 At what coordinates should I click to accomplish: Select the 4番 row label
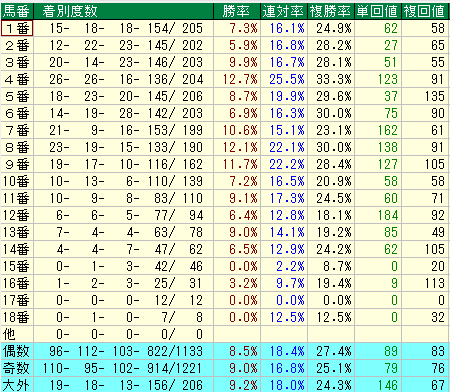click(x=17, y=79)
